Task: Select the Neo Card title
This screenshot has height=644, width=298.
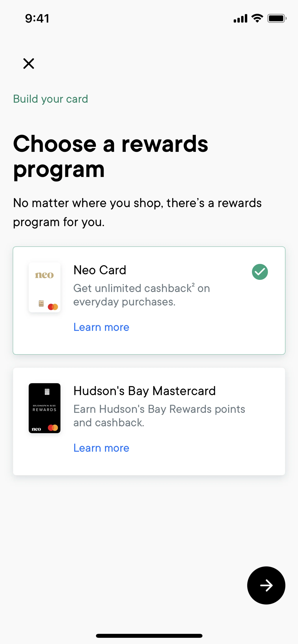Action: 100,270
